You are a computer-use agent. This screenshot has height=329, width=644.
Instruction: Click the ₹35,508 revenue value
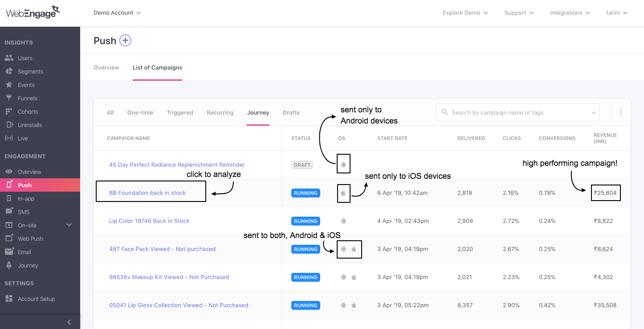click(605, 305)
